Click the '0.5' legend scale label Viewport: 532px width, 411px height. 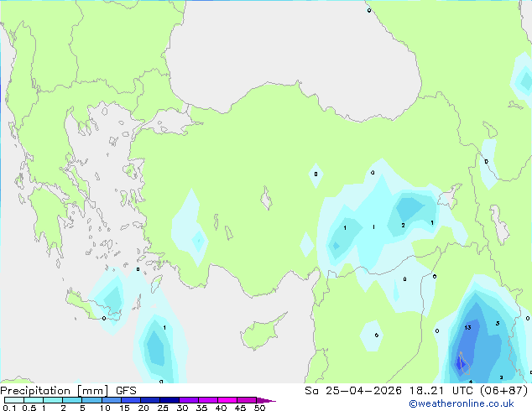coord(29,408)
